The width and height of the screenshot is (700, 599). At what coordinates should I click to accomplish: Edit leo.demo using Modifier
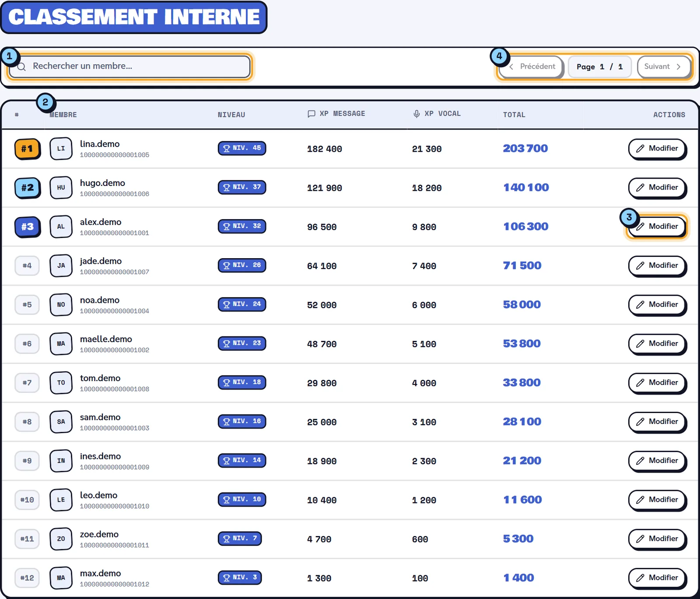tap(657, 500)
